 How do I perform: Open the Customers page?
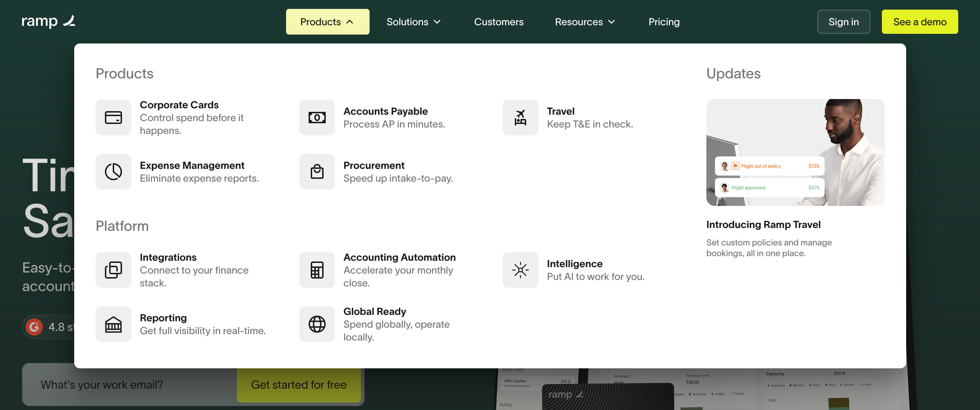(498, 22)
